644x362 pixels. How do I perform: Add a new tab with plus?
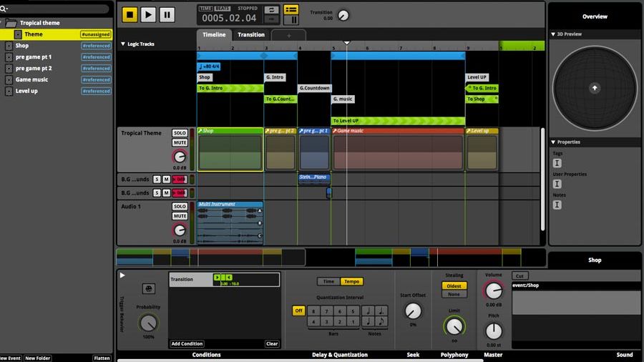(x=289, y=36)
